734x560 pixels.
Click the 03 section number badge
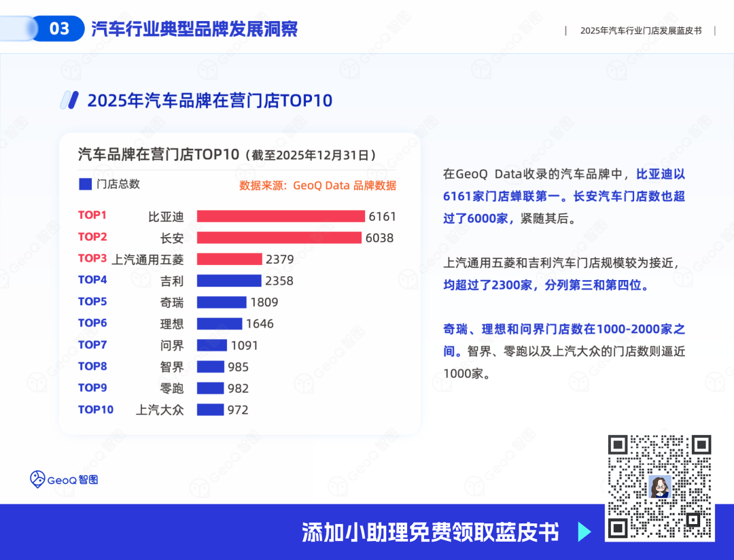60,29
